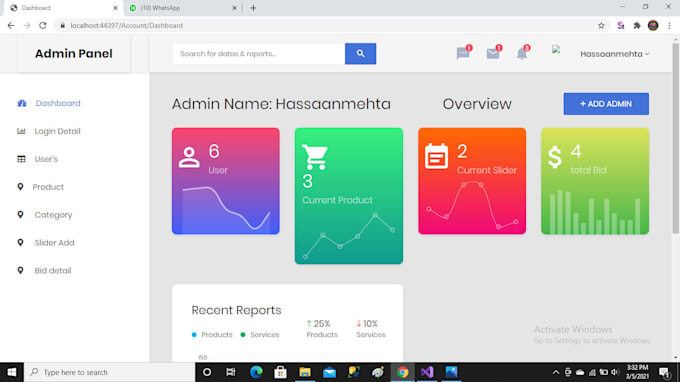Open a new browser tab
Viewport: 680px width, 382px height.
coord(253,8)
